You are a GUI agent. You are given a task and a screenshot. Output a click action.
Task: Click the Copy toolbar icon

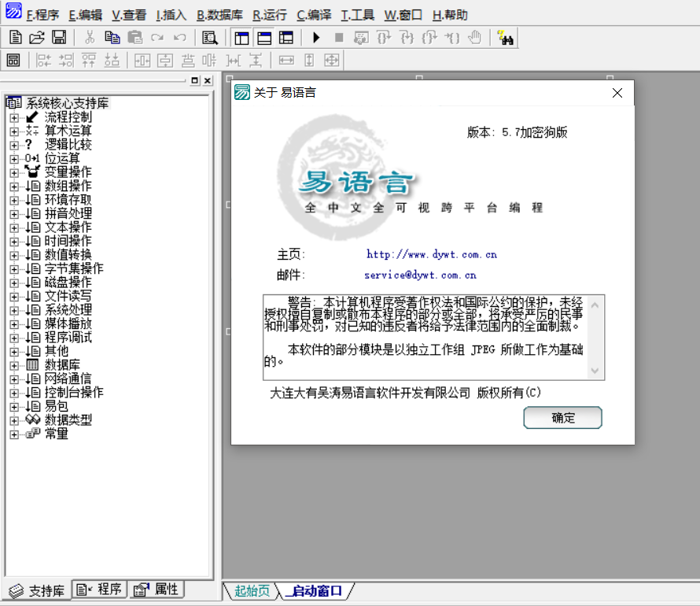pos(112,38)
